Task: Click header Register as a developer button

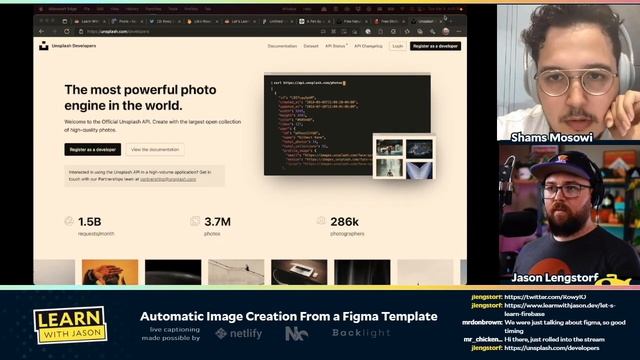Action: (436, 46)
